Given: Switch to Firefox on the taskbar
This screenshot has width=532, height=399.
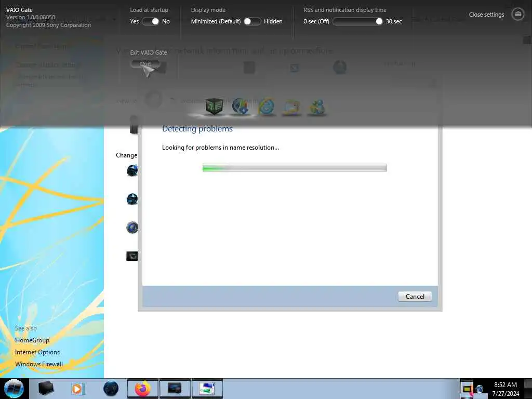Looking at the screenshot, I should pos(142,389).
